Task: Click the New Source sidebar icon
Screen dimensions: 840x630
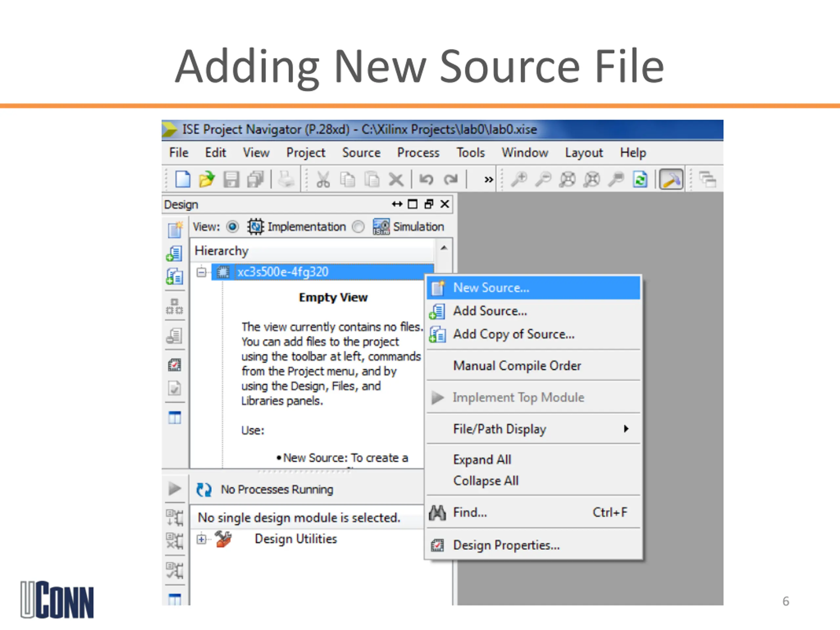Action: click(x=175, y=230)
